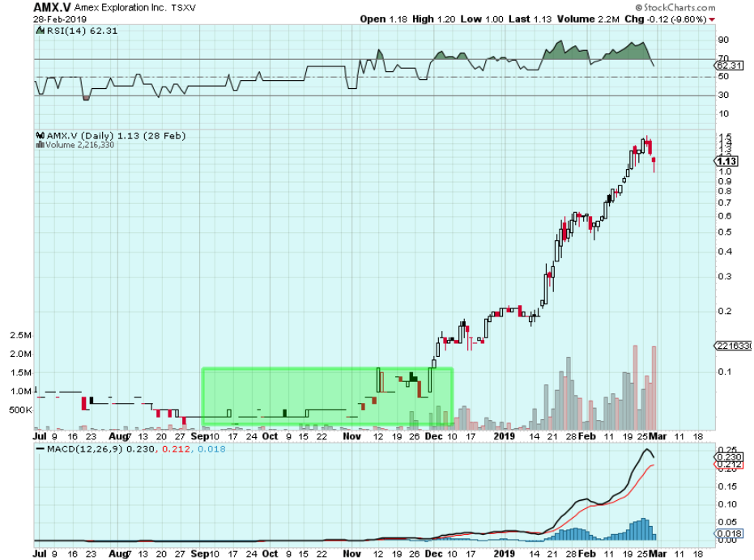Screen dimensions: 754x560
Task: Click the 0.5 price axis label
Action: [x=725, y=232]
